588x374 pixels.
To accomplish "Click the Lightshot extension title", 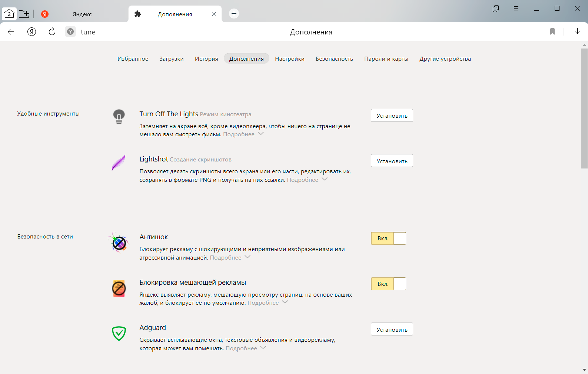I will point(154,159).
